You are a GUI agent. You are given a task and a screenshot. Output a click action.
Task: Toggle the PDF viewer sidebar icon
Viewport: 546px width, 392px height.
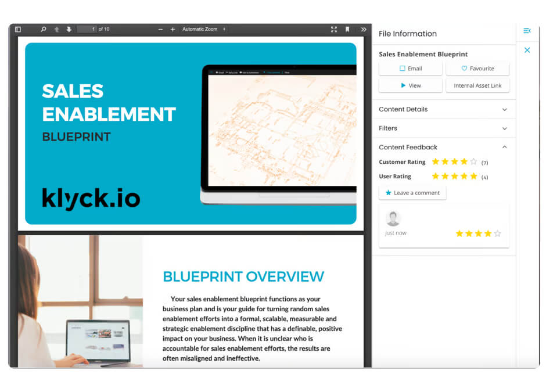point(18,29)
